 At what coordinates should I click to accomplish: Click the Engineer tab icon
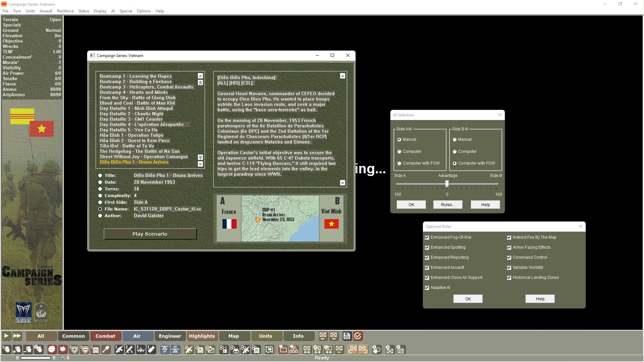(x=169, y=336)
